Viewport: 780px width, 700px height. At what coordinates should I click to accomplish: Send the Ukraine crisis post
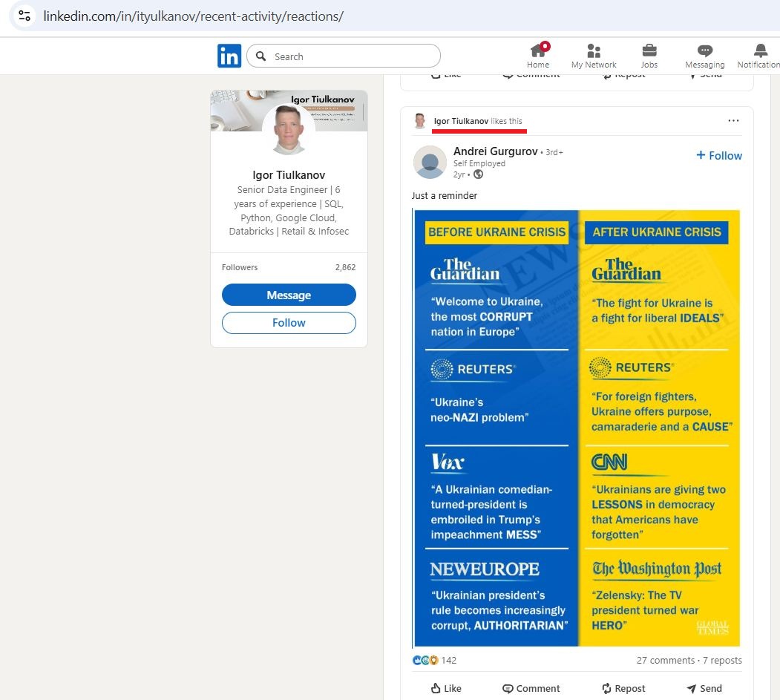tap(704, 688)
